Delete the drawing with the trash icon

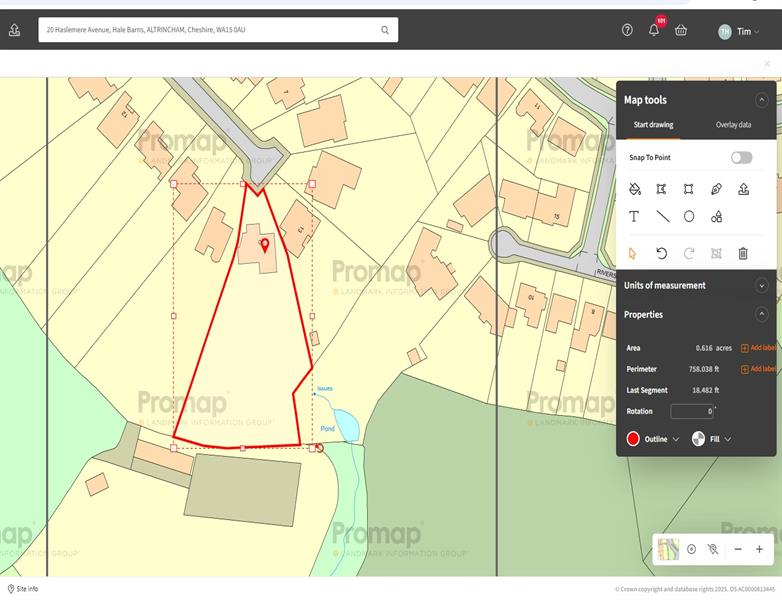point(743,253)
